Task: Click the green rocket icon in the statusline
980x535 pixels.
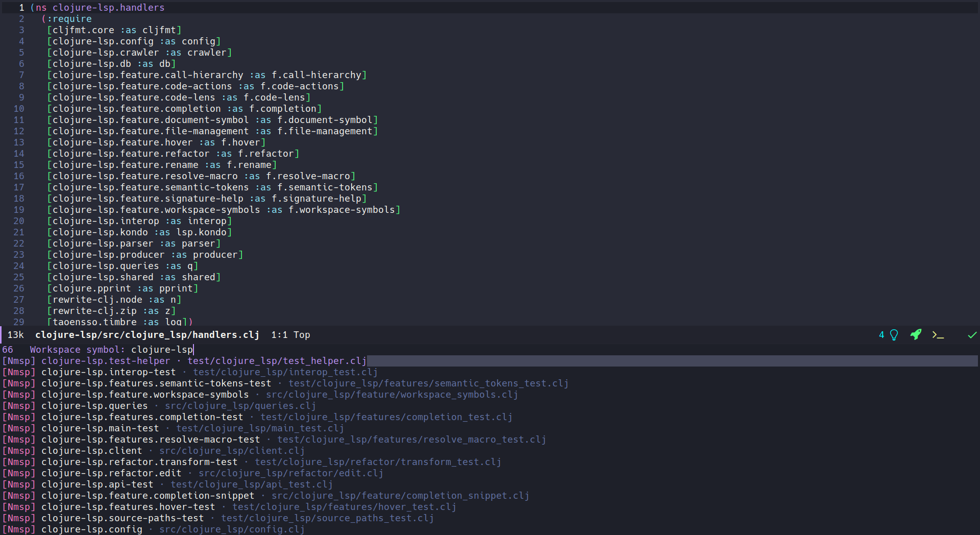Action: 916,335
